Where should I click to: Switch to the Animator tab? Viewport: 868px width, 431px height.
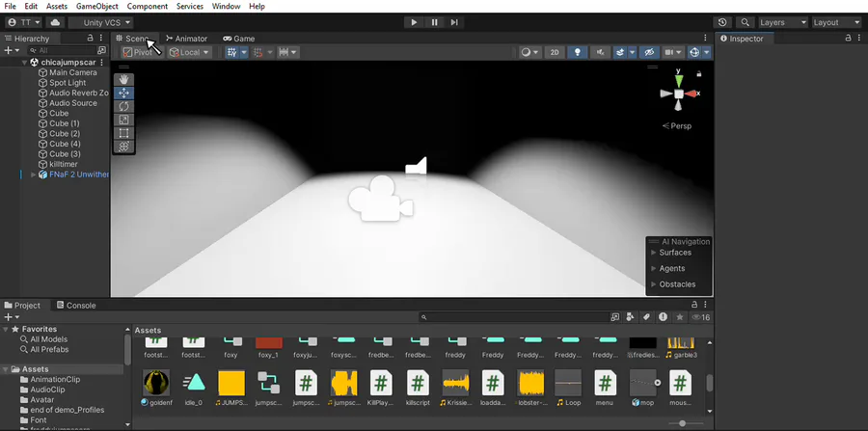tap(186, 39)
